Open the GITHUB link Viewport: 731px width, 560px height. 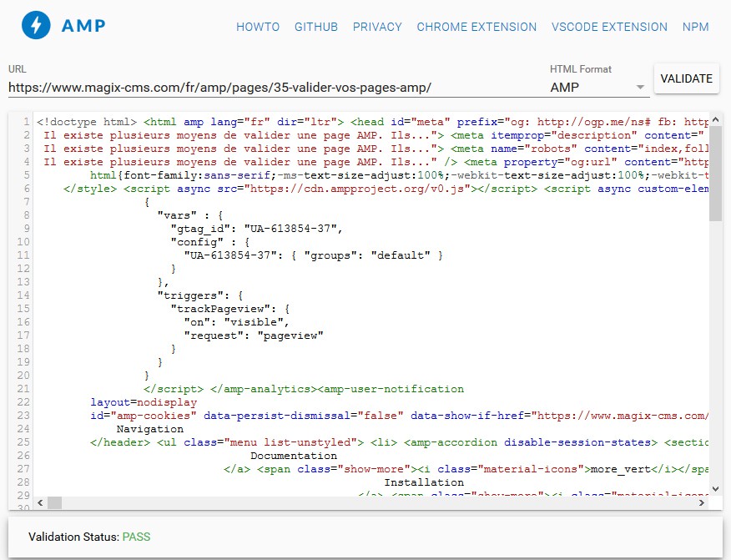click(x=316, y=27)
